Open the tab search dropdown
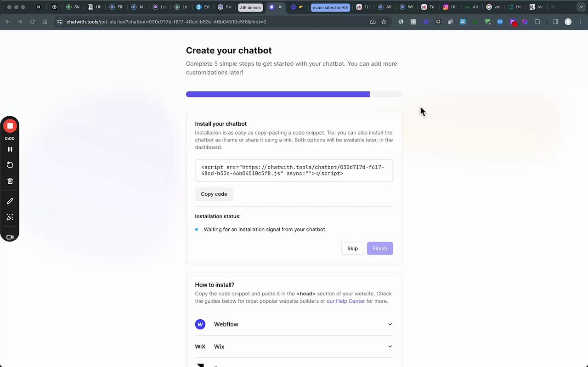The height and width of the screenshot is (367, 588). point(581,7)
